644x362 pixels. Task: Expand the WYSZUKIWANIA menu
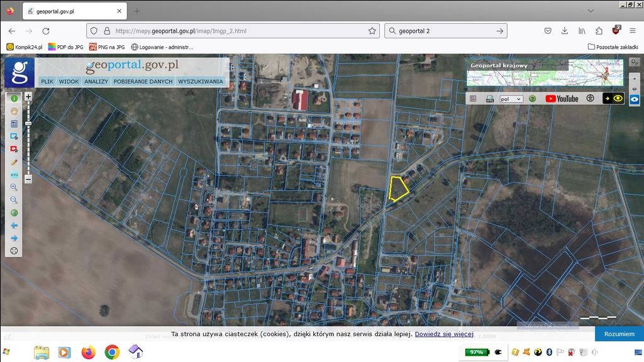point(201,82)
